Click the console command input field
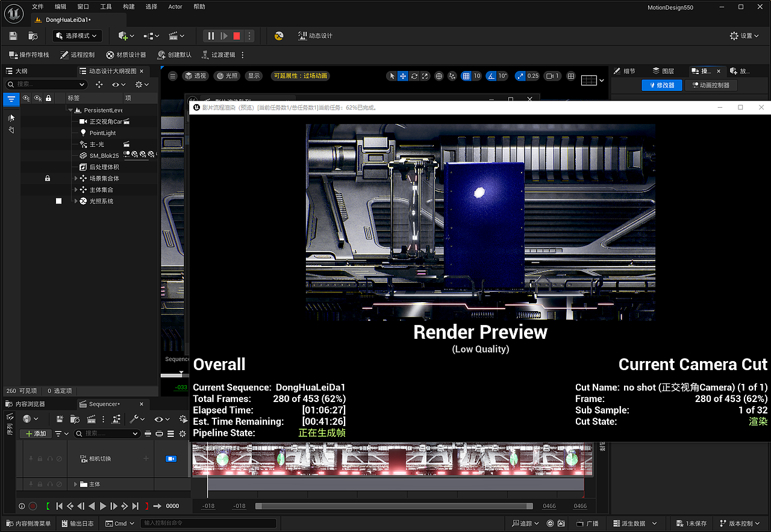771x532 pixels. click(x=208, y=524)
